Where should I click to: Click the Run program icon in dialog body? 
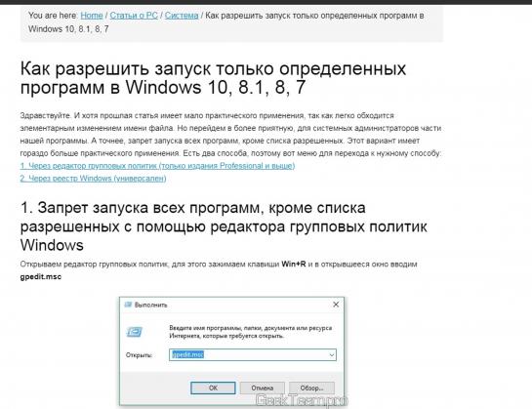135,332
